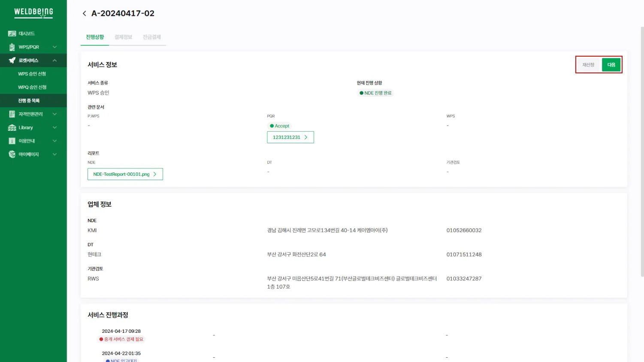
Task: Expand the 마이페이지 menu chevron
Action: [54, 154]
